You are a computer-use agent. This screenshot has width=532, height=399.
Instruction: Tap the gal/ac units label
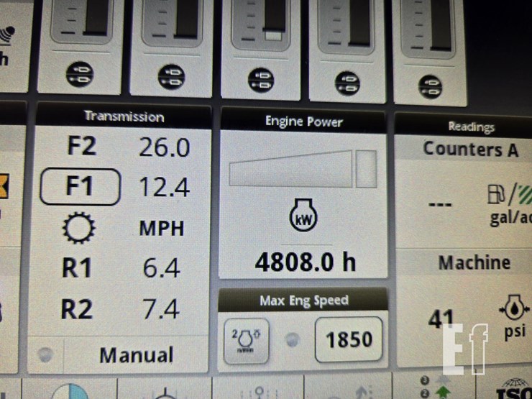(511, 218)
